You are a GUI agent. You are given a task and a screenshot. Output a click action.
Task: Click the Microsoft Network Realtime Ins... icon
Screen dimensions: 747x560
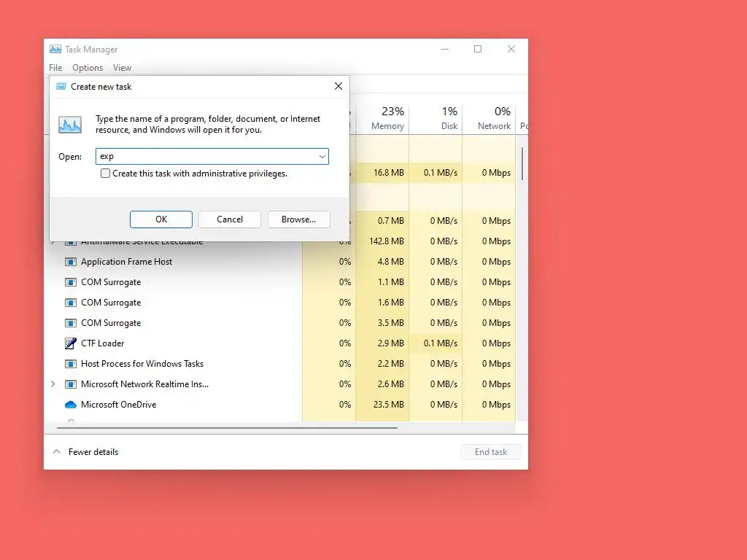coord(71,384)
